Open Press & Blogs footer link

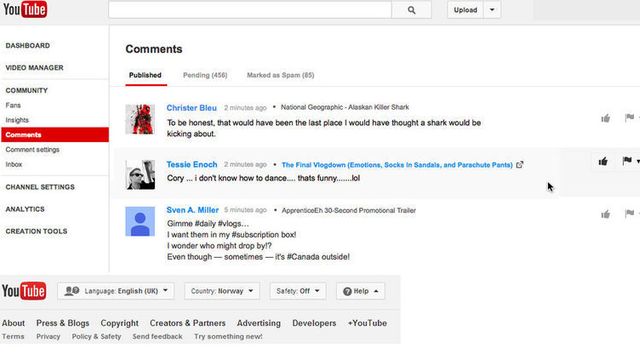[62, 323]
